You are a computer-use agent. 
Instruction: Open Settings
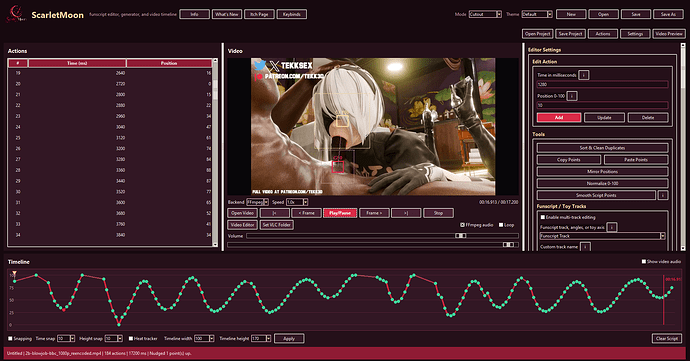(x=635, y=33)
